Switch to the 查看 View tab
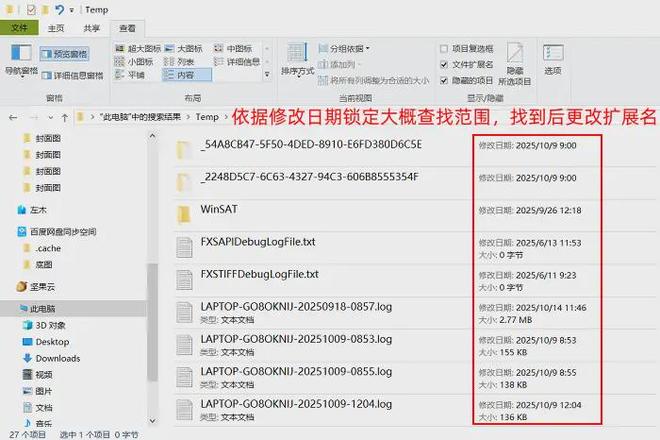660x440 pixels. coord(127,28)
